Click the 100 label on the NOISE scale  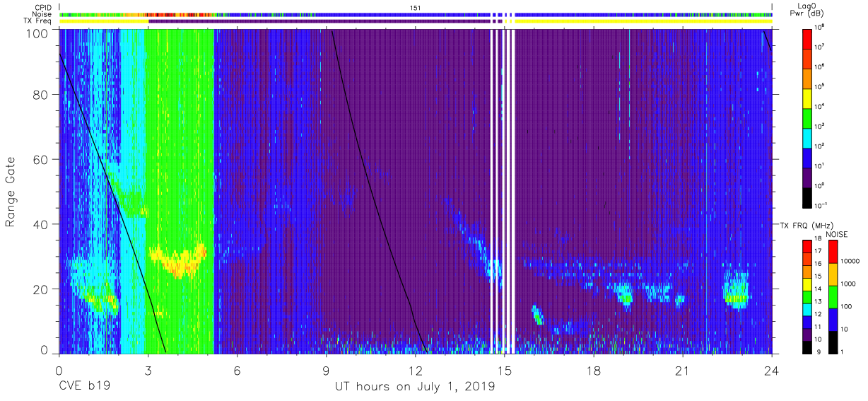[846, 306]
